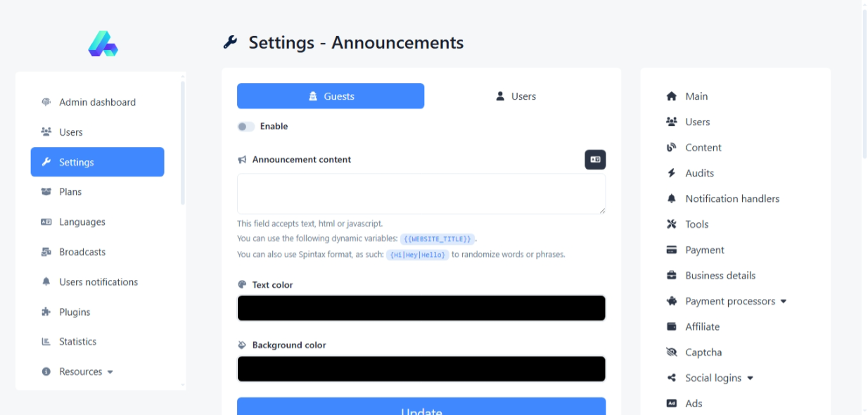Click the Plugins puzzle piece icon
This screenshot has width=868, height=415.
[x=46, y=312]
